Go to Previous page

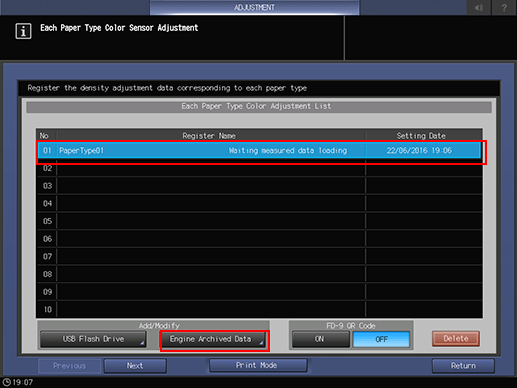click(x=69, y=366)
